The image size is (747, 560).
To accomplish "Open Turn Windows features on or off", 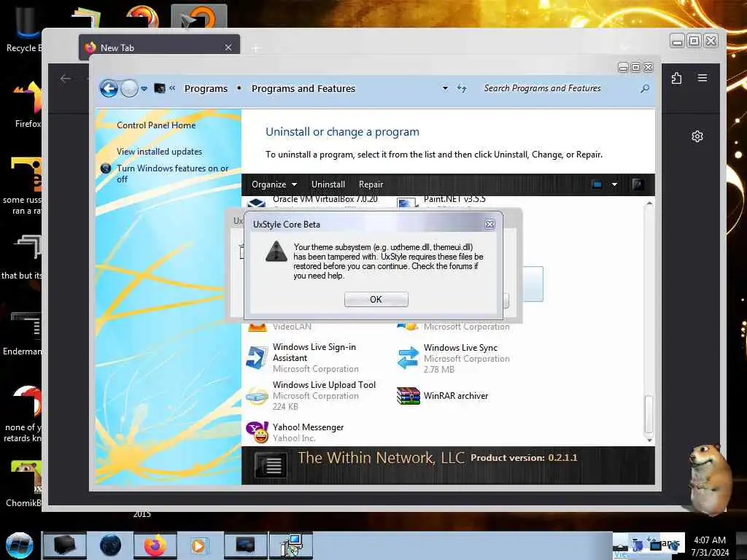I will [172, 174].
